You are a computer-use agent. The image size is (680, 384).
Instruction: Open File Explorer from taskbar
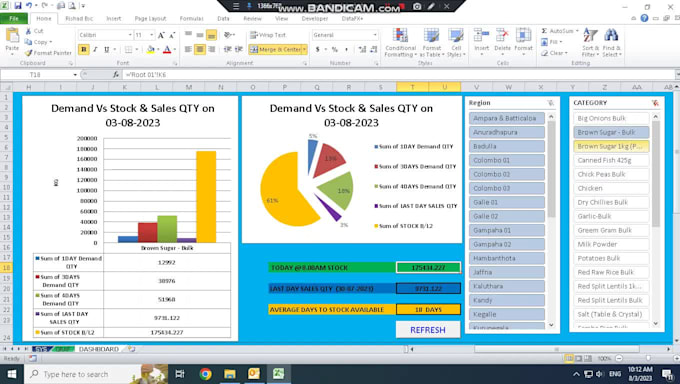tap(229, 374)
